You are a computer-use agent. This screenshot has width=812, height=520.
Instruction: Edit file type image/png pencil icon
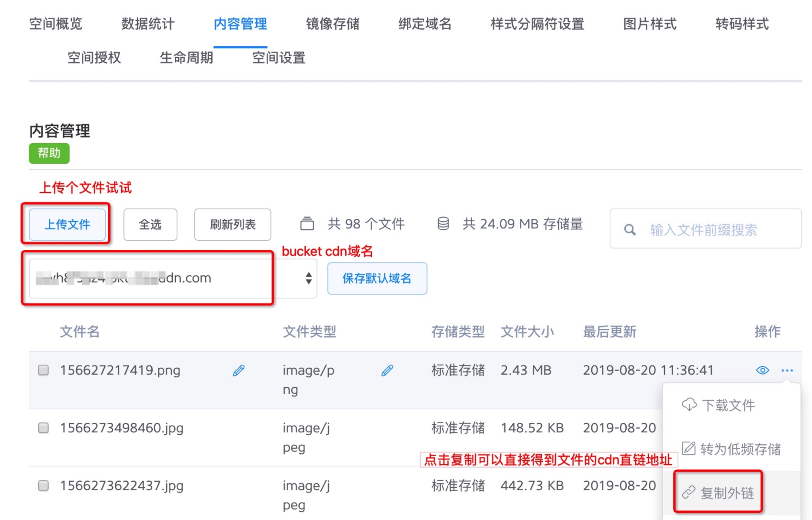(x=387, y=371)
